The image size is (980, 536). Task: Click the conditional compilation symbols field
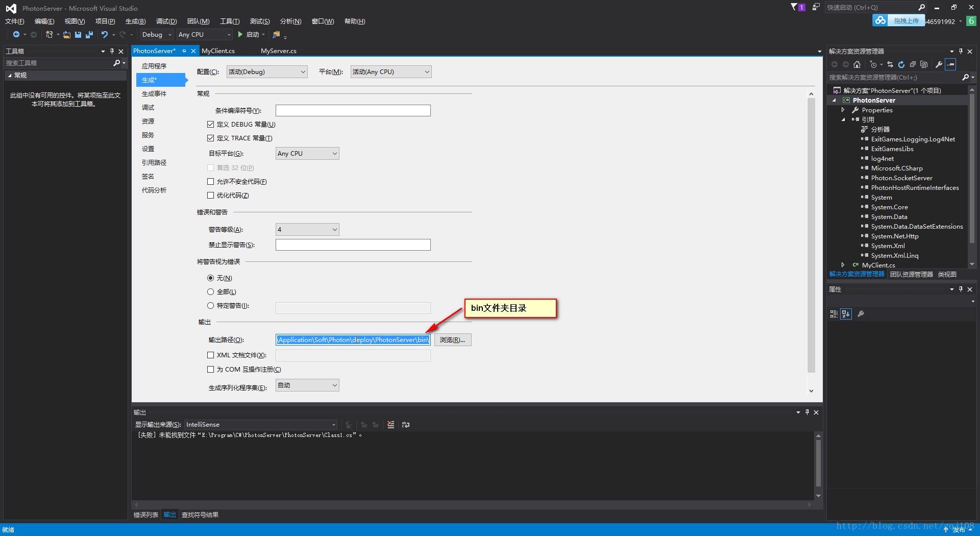point(353,111)
